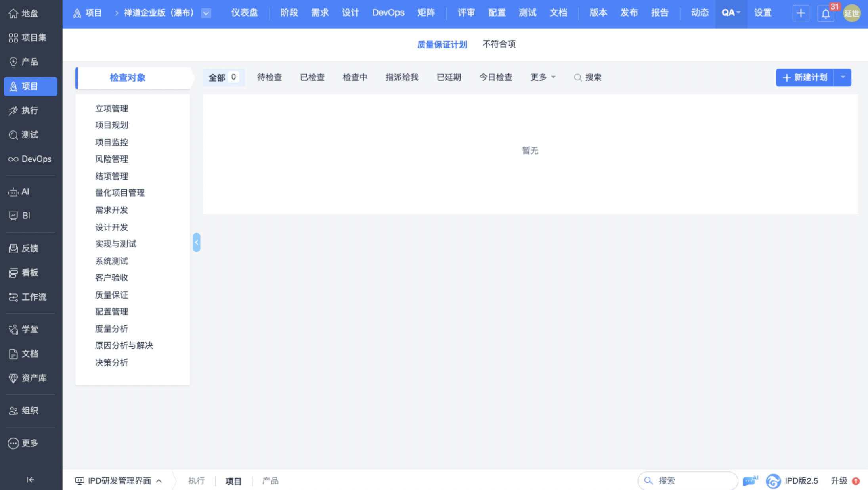Open the AI chat assistant icon
Image resolution: width=868 pixels, height=490 pixels.
point(749,480)
